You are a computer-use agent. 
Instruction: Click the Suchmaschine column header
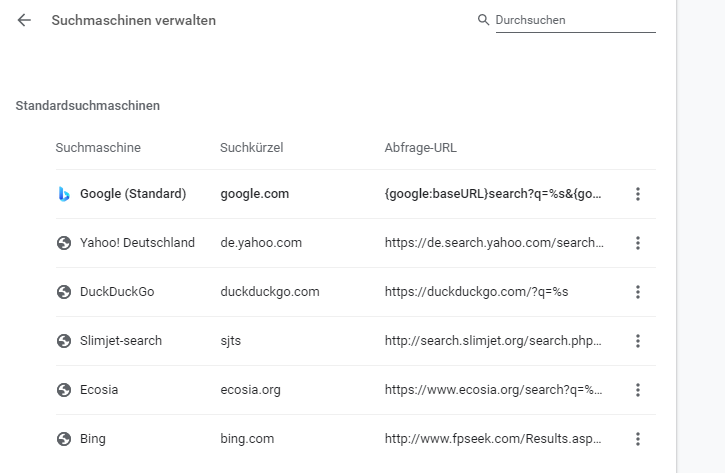point(98,147)
